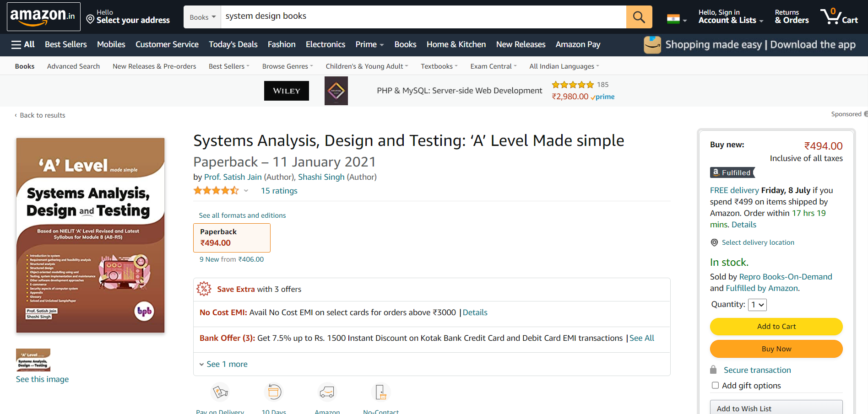The height and width of the screenshot is (414, 868).
Task: Click the Buy Now button
Action: [776, 349]
